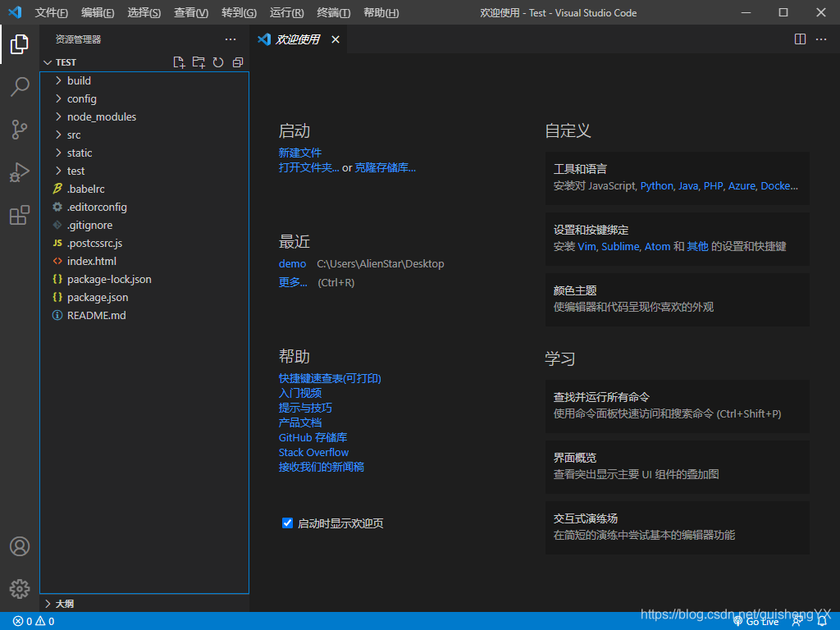
Task: Click the 克隆存储库... link
Action: (386, 167)
